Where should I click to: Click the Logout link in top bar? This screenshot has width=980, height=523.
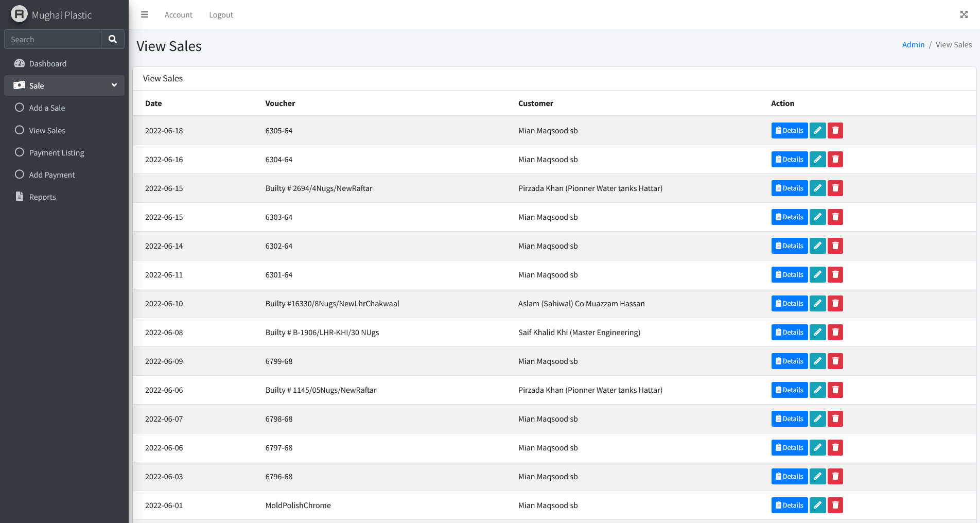tap(221, 15)
